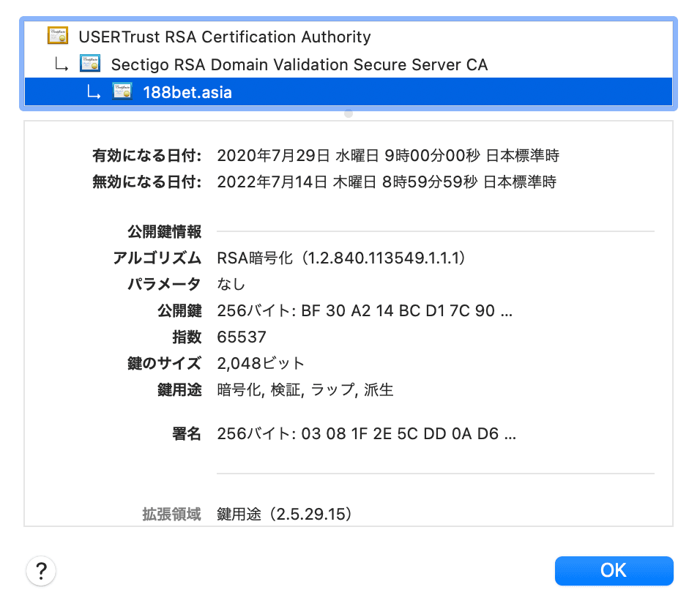Click the exponent value 65537

242,337
